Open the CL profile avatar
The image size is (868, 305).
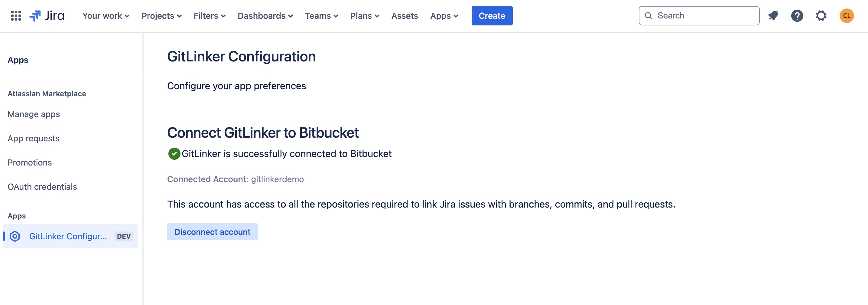coord(847,16)
